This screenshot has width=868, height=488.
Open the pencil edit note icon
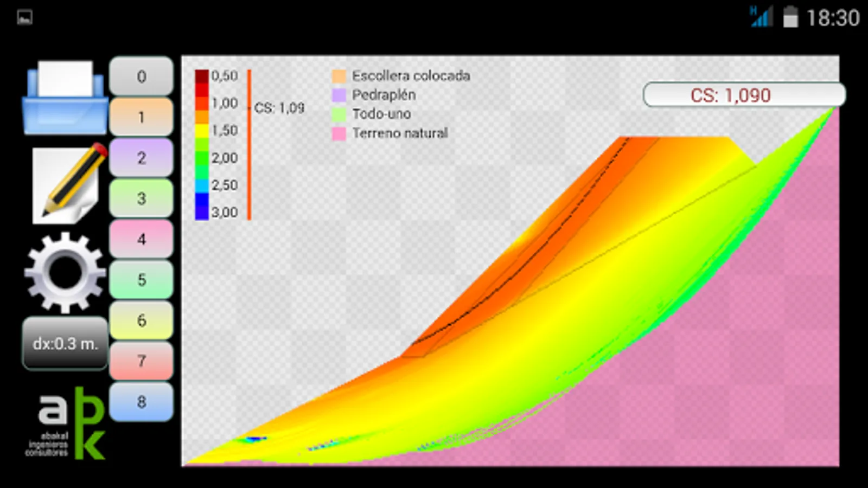69,183
